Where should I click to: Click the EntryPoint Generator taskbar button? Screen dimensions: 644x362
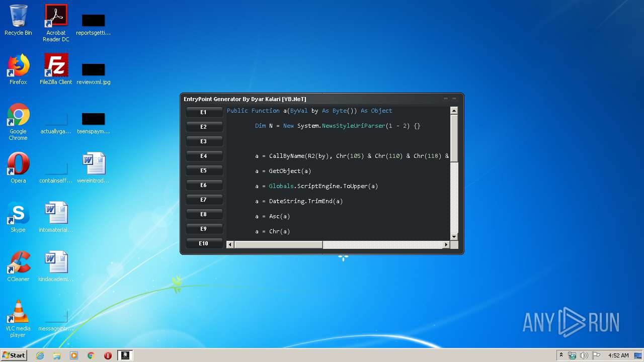(125, 355)
